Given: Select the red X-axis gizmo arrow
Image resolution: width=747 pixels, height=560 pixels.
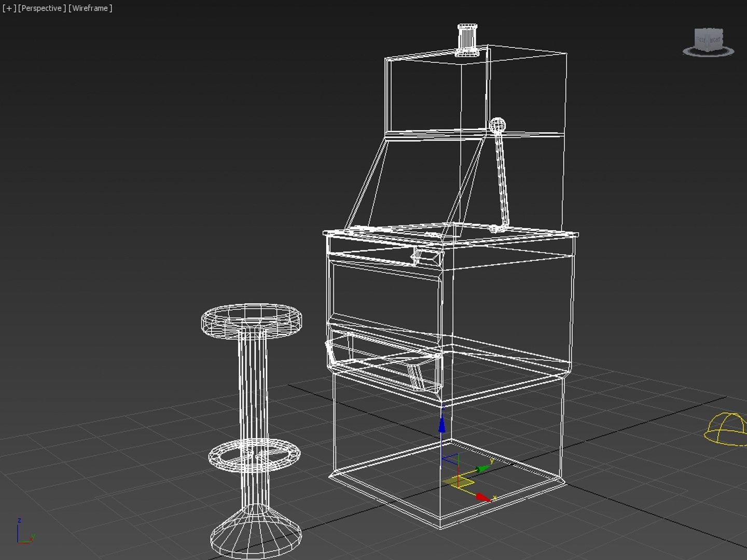Looking at the screenshot, I should click(x=483, y=498).
